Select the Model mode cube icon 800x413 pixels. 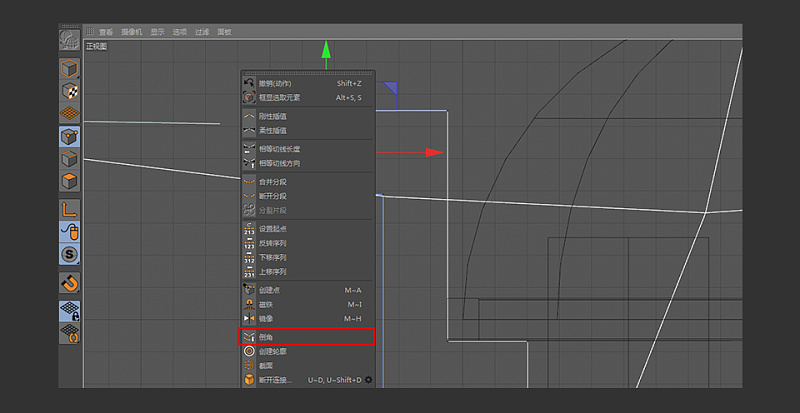click(x=70, y=69)
